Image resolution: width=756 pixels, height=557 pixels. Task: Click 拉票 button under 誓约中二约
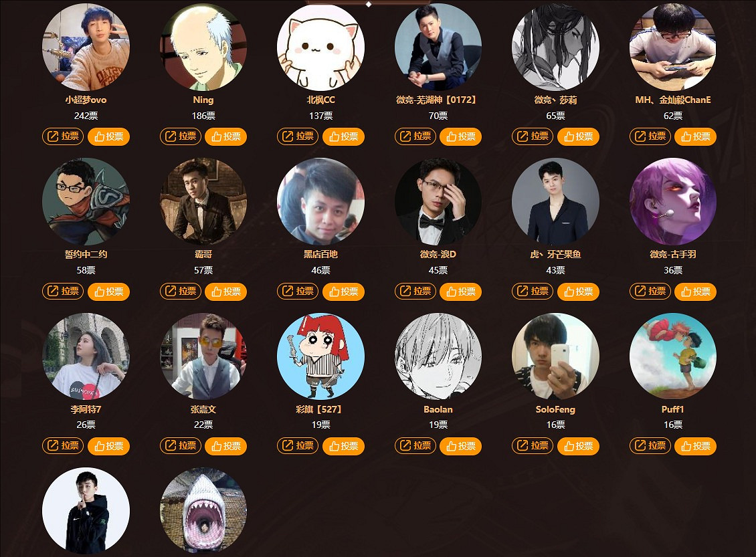pyautogui.click(x=63, y=292)
